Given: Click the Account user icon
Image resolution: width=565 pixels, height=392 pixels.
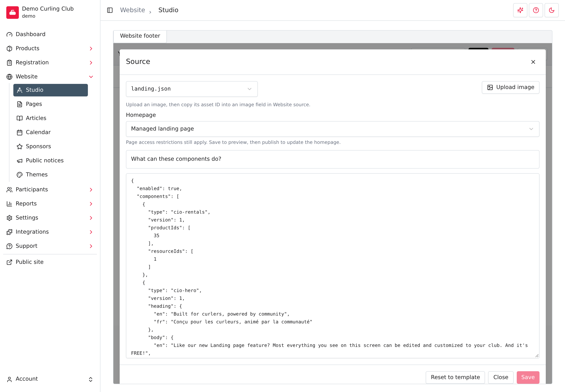Looking at the screenshot, I should click(x=9, y=379).
